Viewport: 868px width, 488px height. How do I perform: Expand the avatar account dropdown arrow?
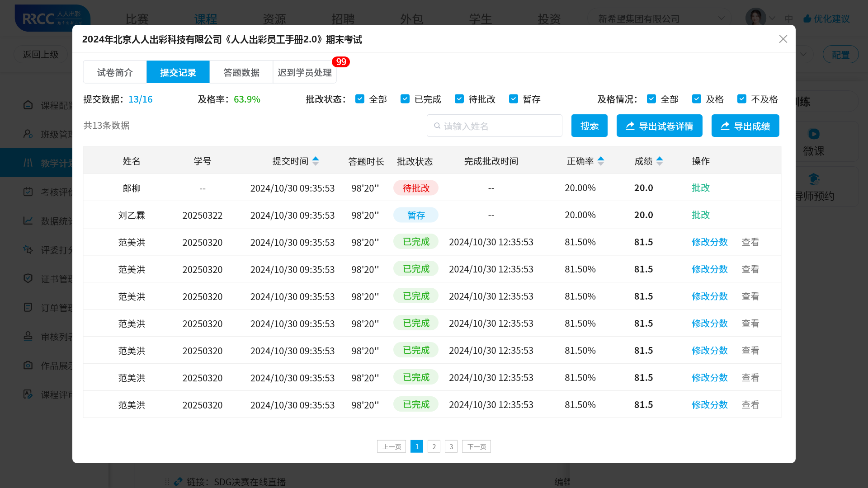click(x=772, y=19)
